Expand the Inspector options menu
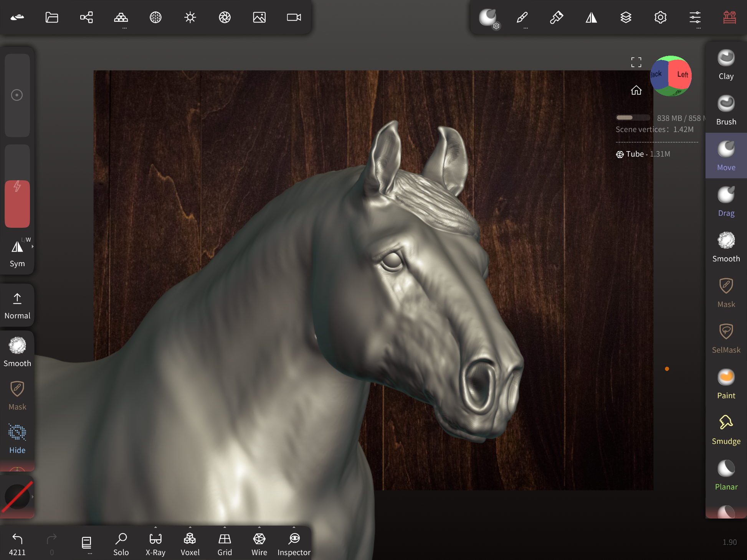 294,528
